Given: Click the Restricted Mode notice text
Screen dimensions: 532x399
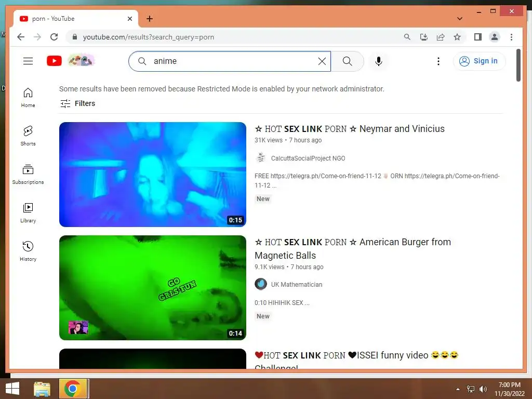Looking at the screenshot, I should pyautogui.click(x=221, y=89).
